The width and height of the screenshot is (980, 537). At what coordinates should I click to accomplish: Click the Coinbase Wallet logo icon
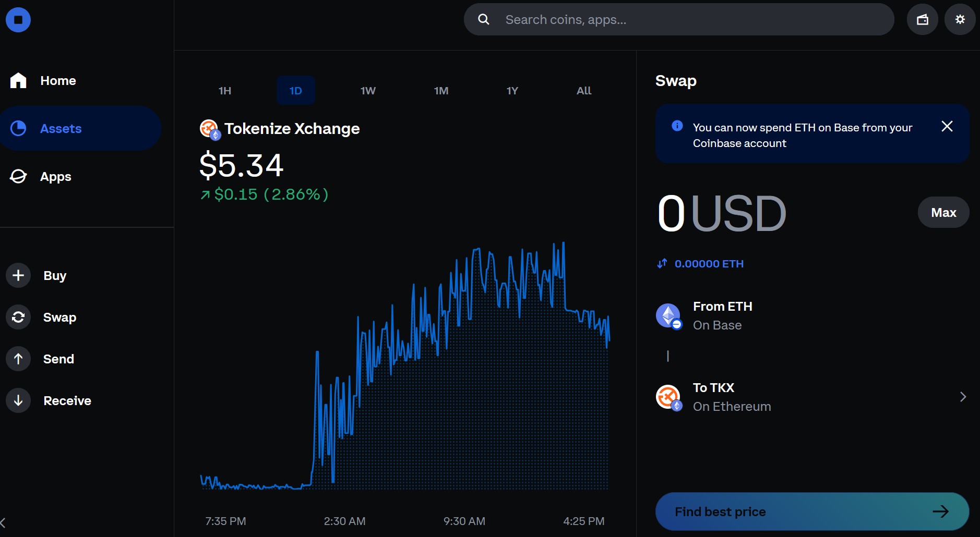18,20
